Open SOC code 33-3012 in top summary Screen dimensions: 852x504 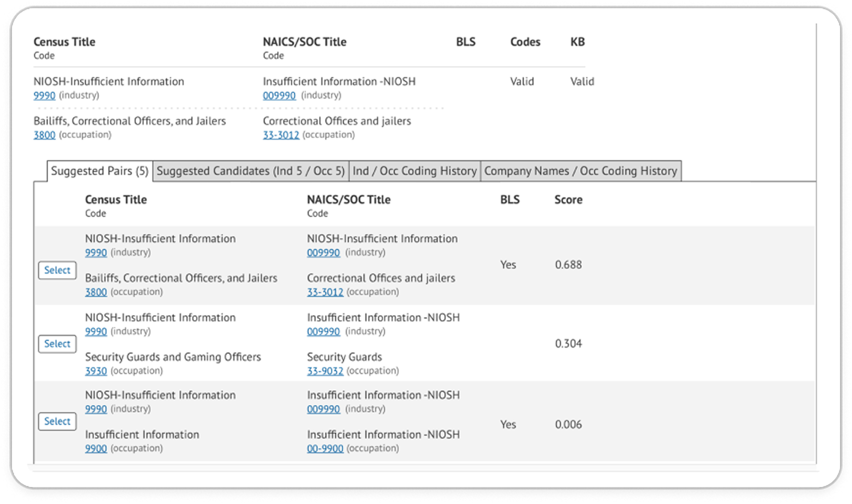click(x=281, y=135)
